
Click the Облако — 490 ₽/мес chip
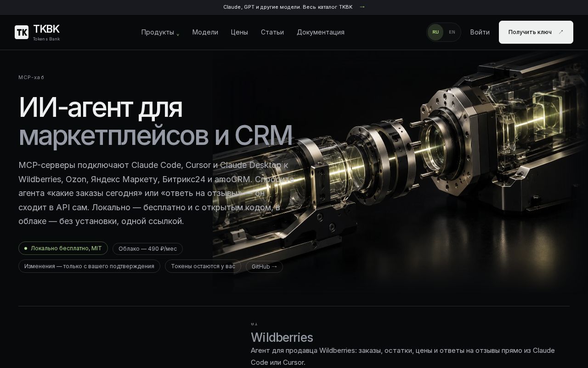tap(147, 249)
